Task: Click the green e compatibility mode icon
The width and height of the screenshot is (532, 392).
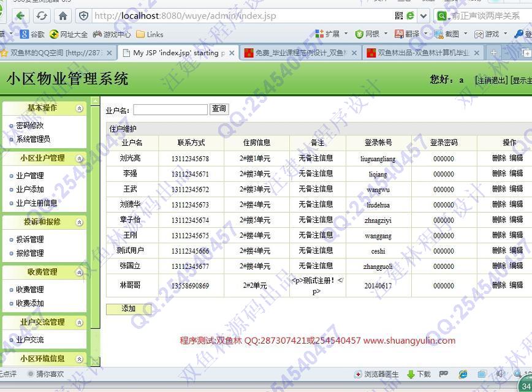Action: tap(410, 15)
